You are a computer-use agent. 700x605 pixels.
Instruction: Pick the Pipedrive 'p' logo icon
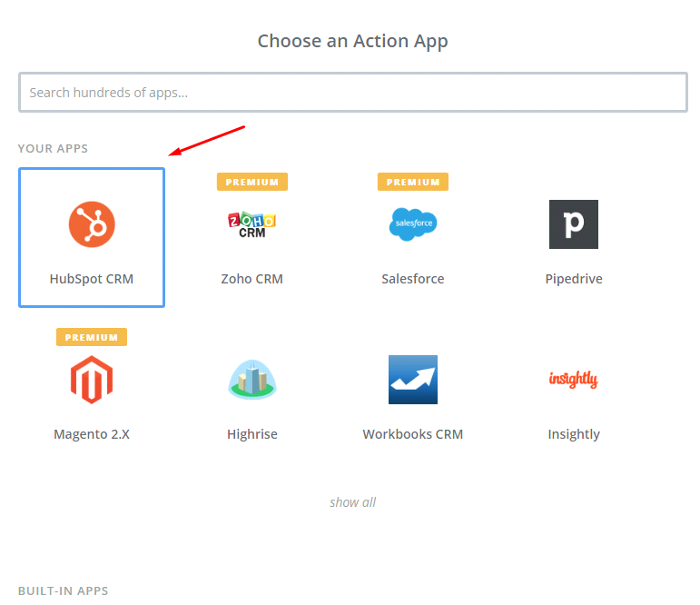574,223
